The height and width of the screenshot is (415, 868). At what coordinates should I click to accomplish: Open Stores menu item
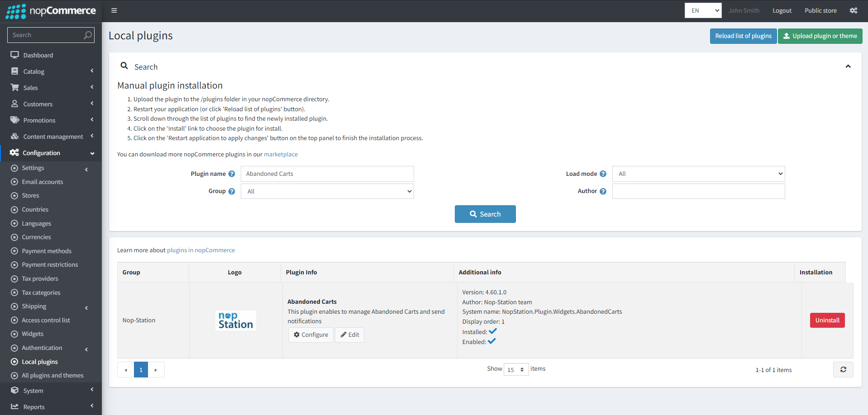[x=30, y=196]
